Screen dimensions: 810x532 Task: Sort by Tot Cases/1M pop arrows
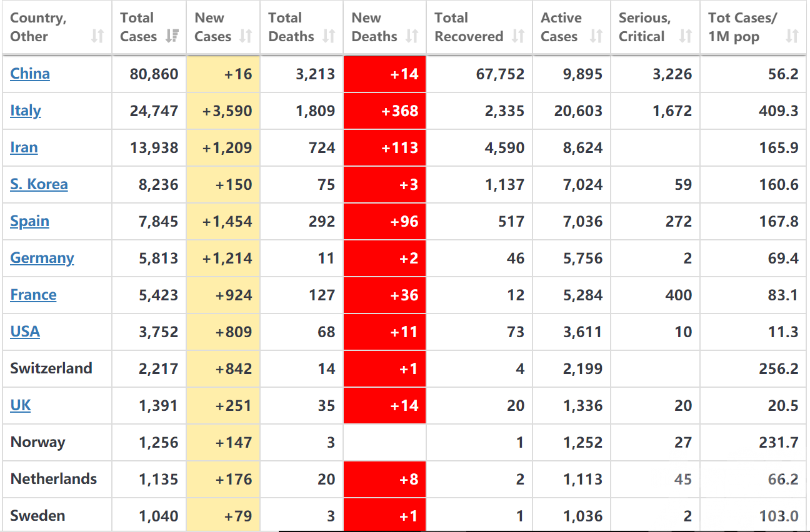tap(792, 36)
